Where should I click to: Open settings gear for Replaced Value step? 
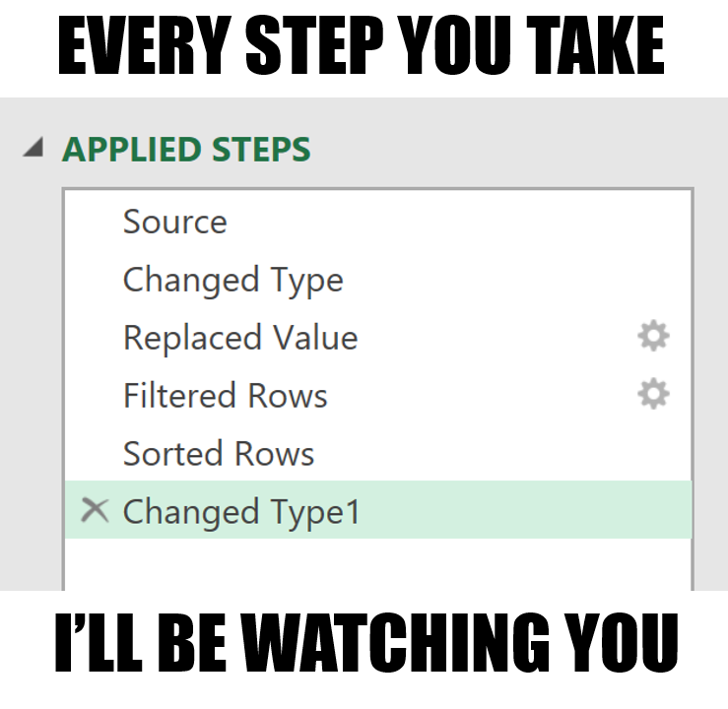(x=653, y=337)
